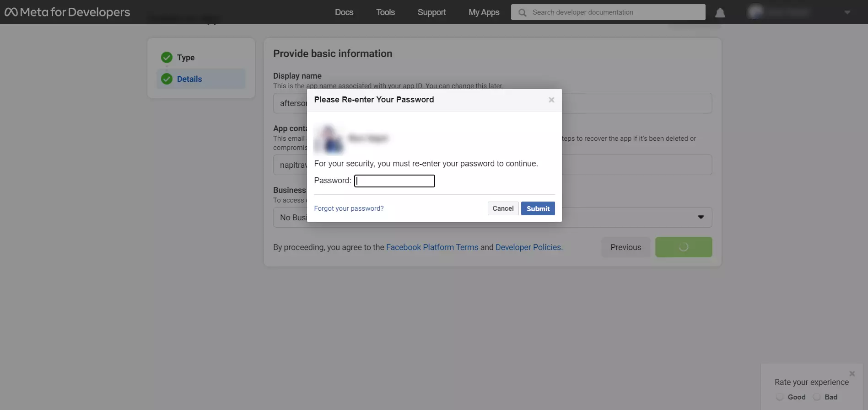Open the Developer Policies link
This screenshot has height=410, width=868.
(x=528, y=247)
